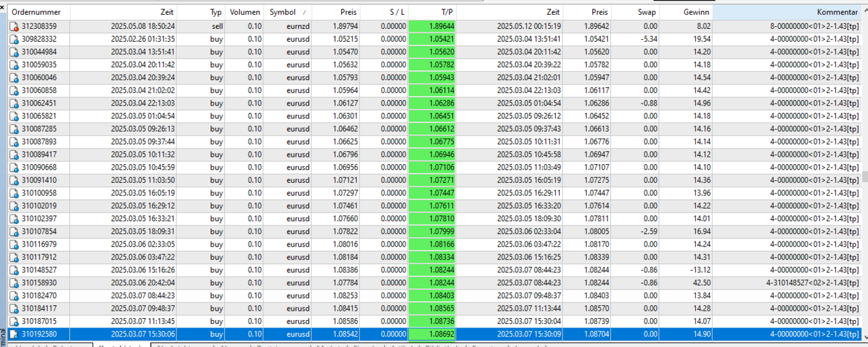Click the order icon beside 310182470

14,295
